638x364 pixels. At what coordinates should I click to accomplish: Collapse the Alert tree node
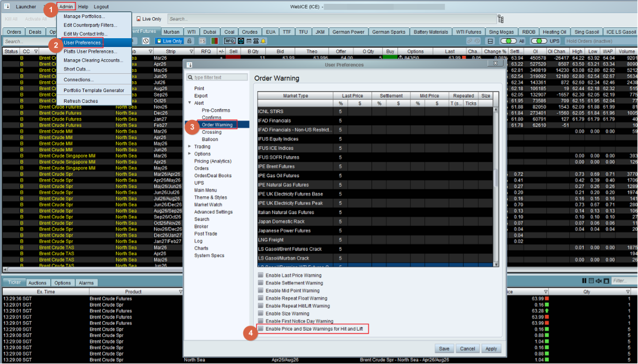click(190, 103)
